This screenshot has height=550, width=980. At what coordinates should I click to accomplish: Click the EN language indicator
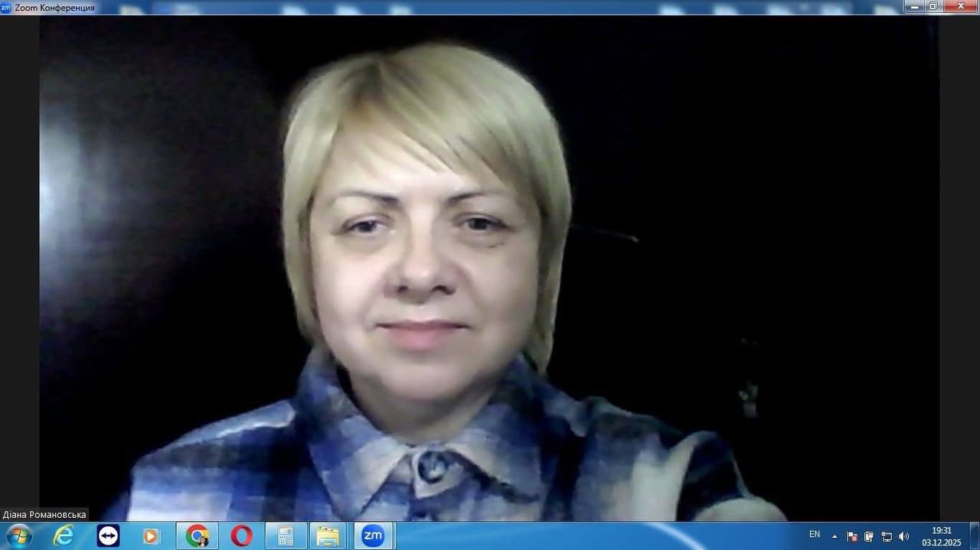[815, 535]
